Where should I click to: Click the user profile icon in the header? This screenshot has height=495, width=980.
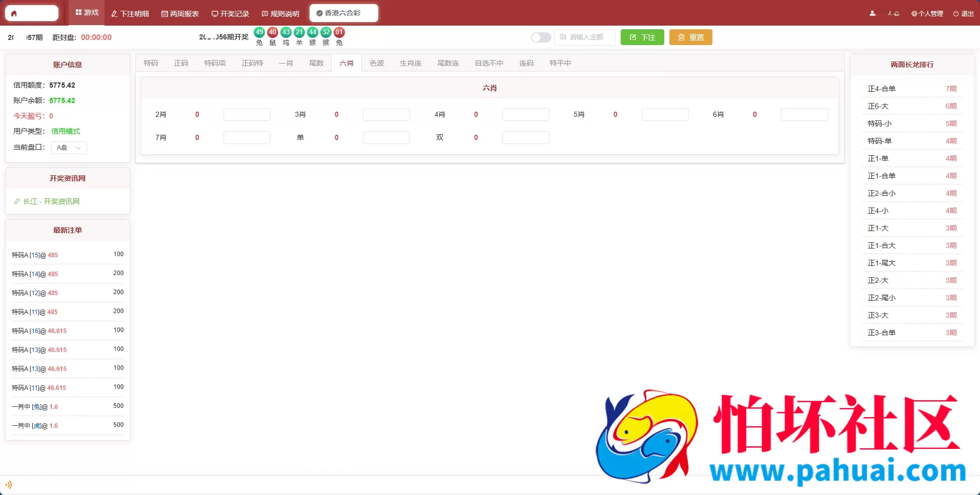[x=872, y=13]
